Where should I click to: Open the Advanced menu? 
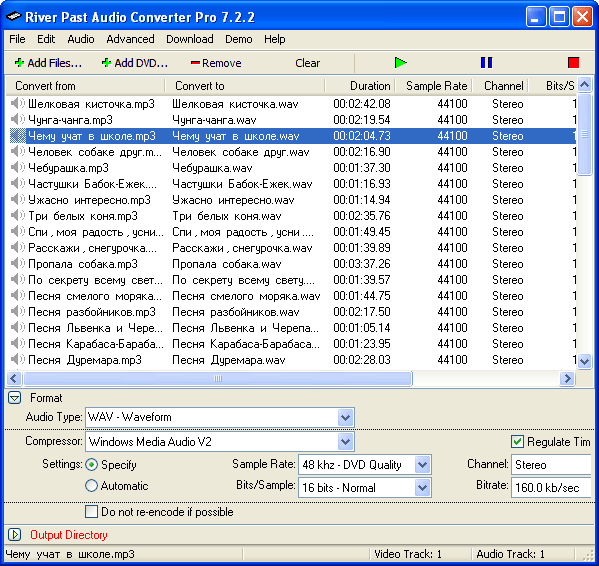tap(130, 39)
